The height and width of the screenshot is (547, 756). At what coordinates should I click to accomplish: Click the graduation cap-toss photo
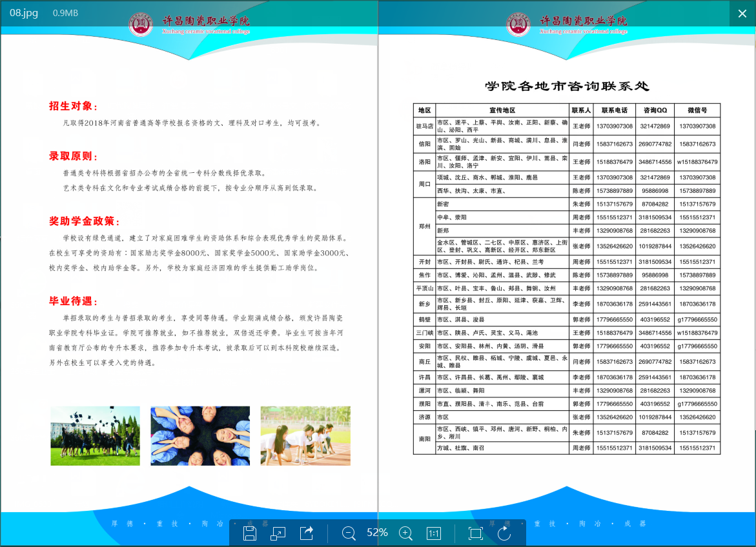95,435
